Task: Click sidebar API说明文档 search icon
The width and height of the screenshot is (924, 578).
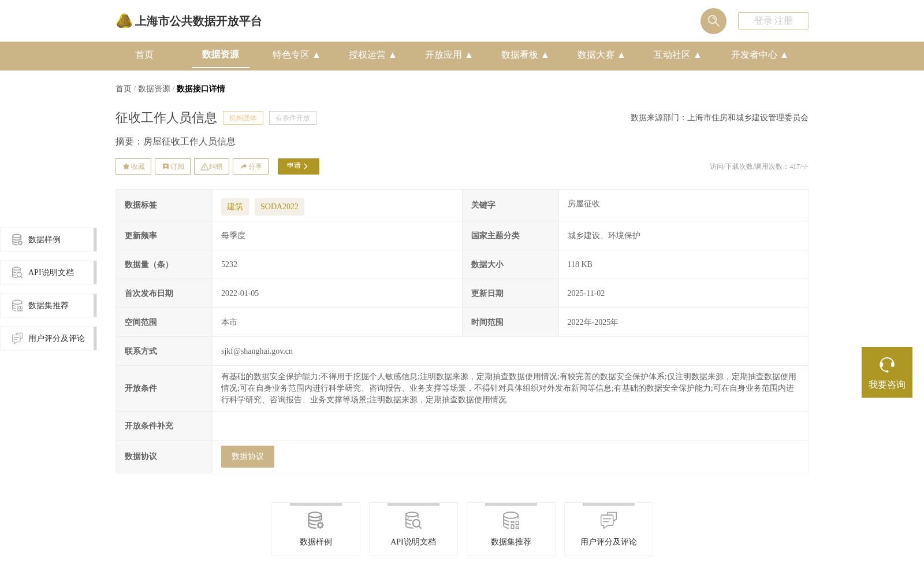Action: pos(17,272)
